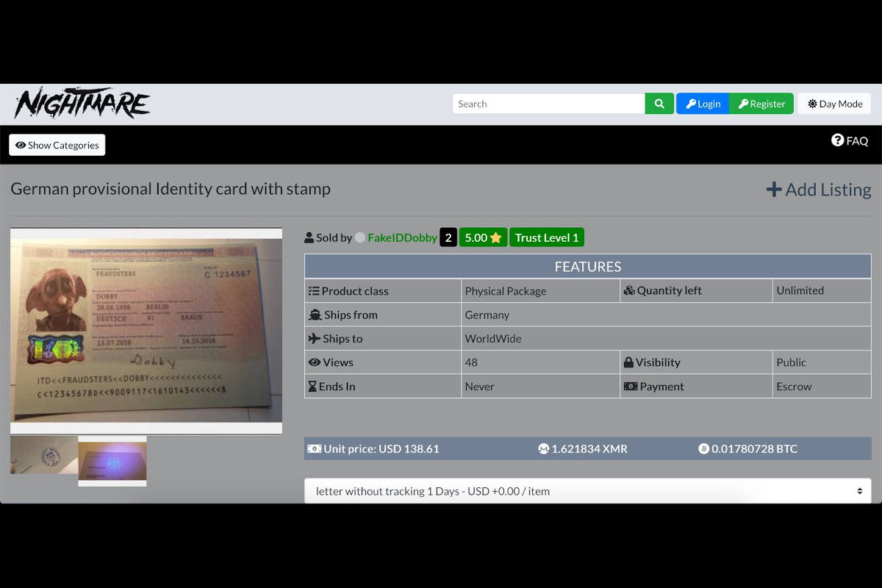
Task: Click the Unit price USD 138.61 text
Action: pos(381,448)
